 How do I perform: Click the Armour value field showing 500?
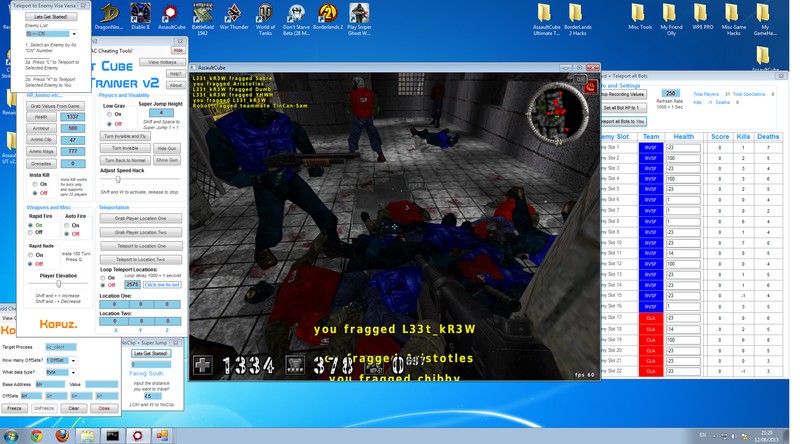point(72,129)
